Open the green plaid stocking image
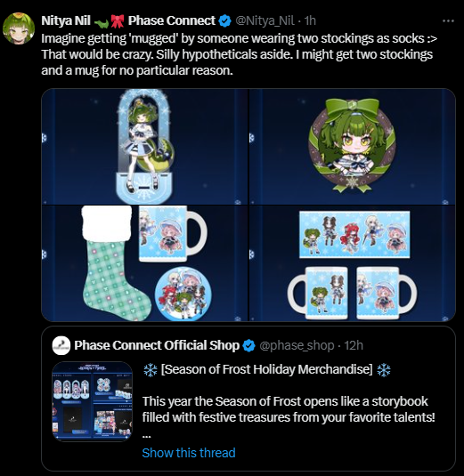This screenshot has height=476, width=464. [145, 263]
